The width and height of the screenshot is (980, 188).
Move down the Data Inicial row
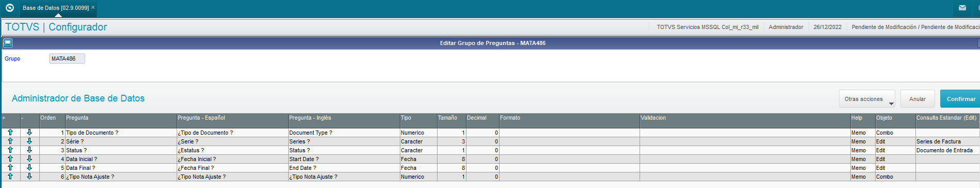pyautogui.click(x=29, y=159)
